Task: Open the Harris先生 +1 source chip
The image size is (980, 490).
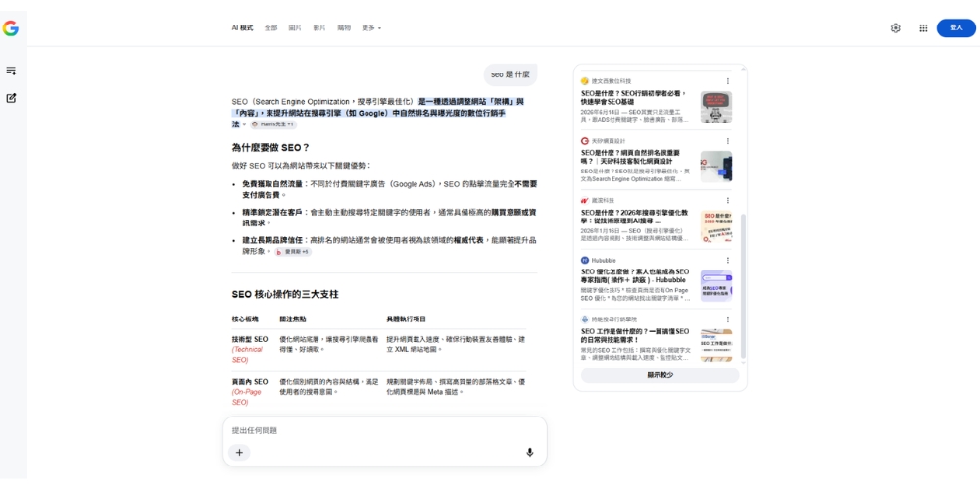Action: click(273, 124)
